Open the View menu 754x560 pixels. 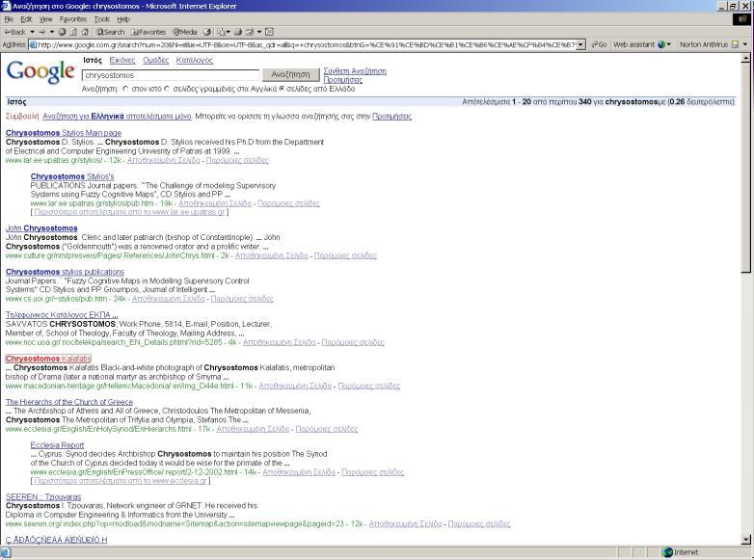(45, 19)
